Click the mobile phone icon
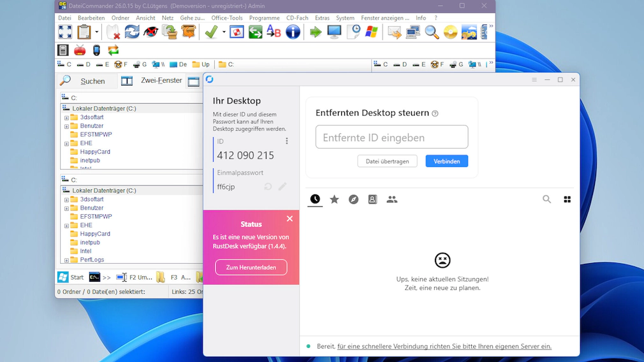The width and height of the screenshot is (644, 362). (96, 50)
